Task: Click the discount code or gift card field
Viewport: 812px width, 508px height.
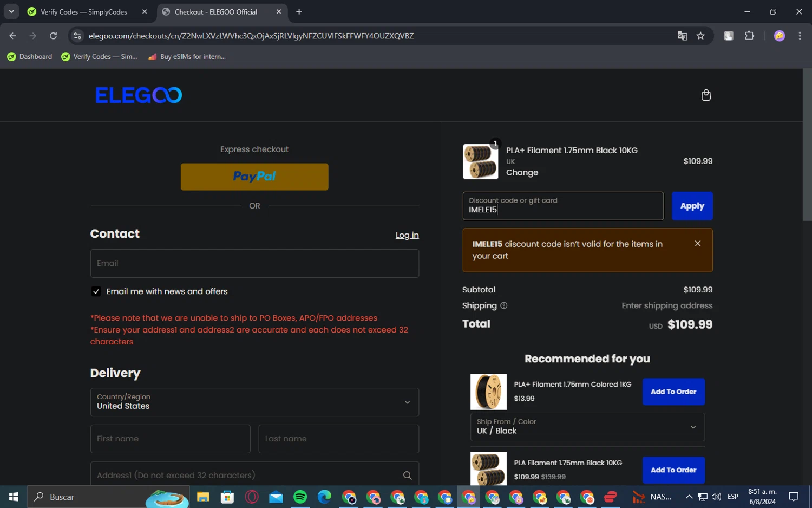Action: pyautogui.click(x=563, y=206)
